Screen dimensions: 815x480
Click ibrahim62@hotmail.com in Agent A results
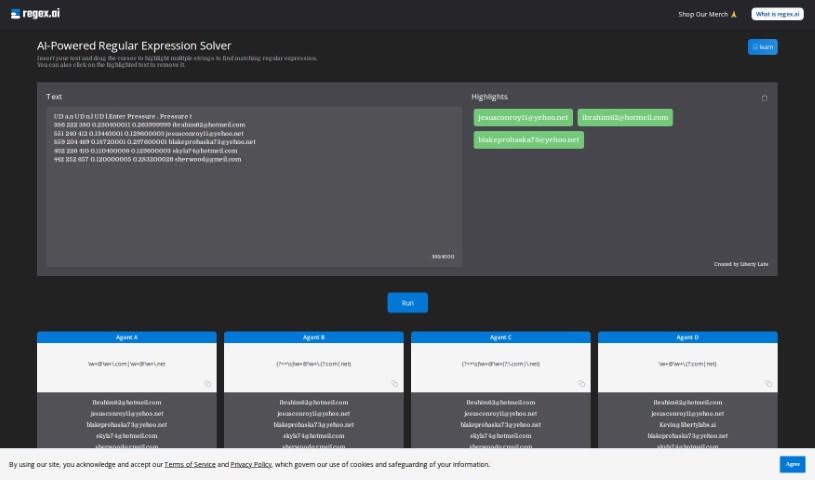126,403
